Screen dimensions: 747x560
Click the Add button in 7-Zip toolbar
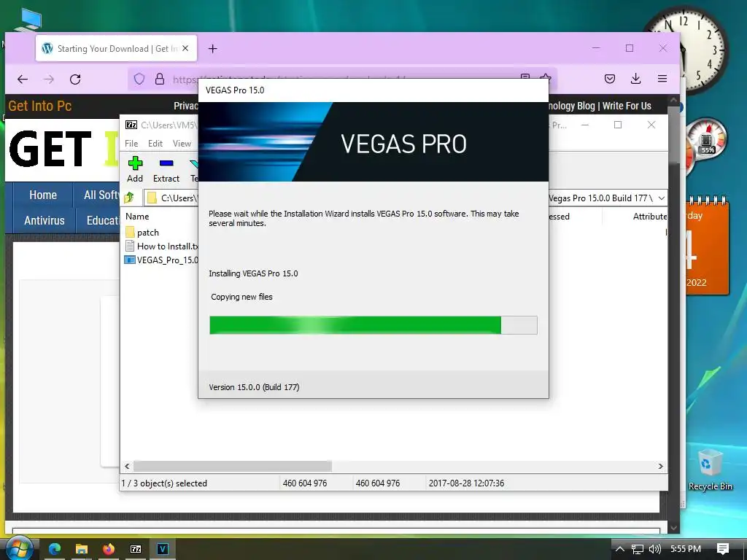pyautogui.click(x=135, y=169)
